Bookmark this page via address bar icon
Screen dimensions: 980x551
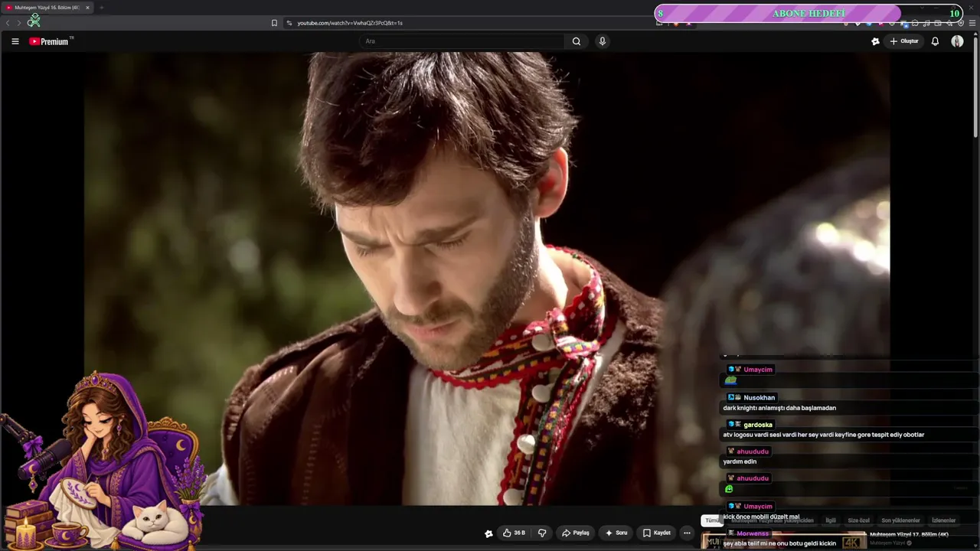(274, 23)
